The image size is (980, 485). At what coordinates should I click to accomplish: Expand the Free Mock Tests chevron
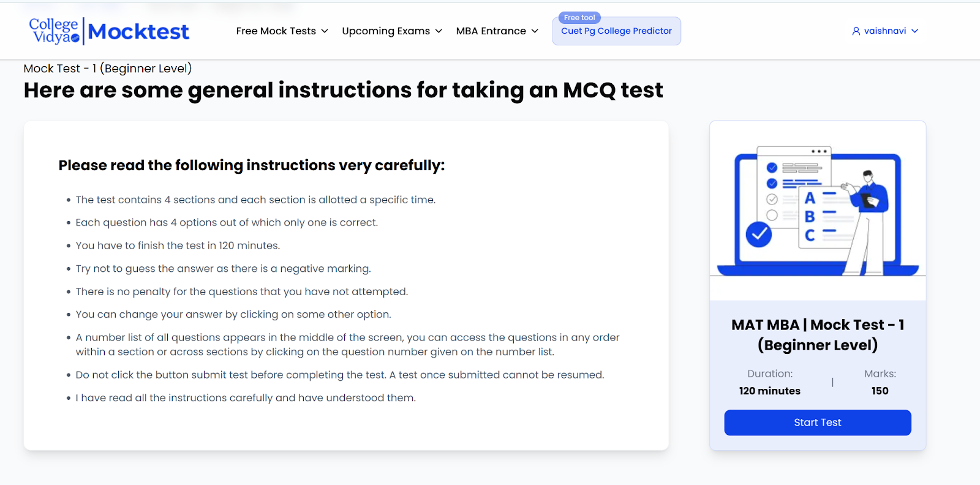[x=325, y=31]
